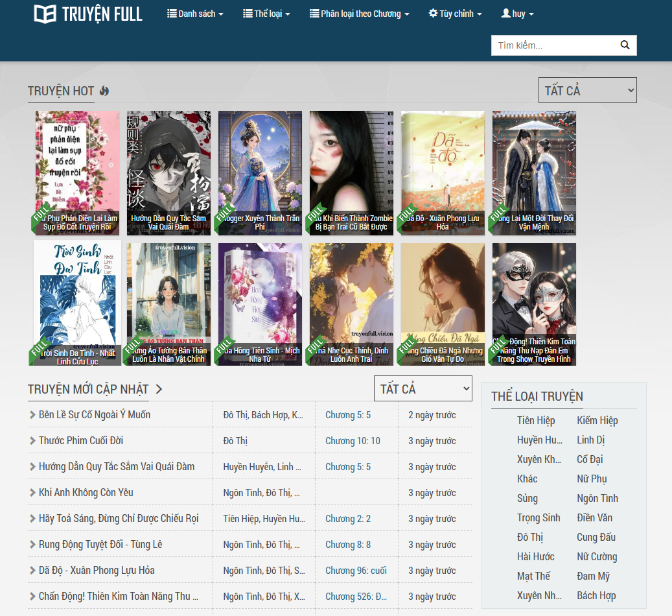Image resolution: width=672 pixels, height=616 pixels.
Task: Click the arrow next to Truyện Mới Cập Nhật
Action: [x=159, y=390]
